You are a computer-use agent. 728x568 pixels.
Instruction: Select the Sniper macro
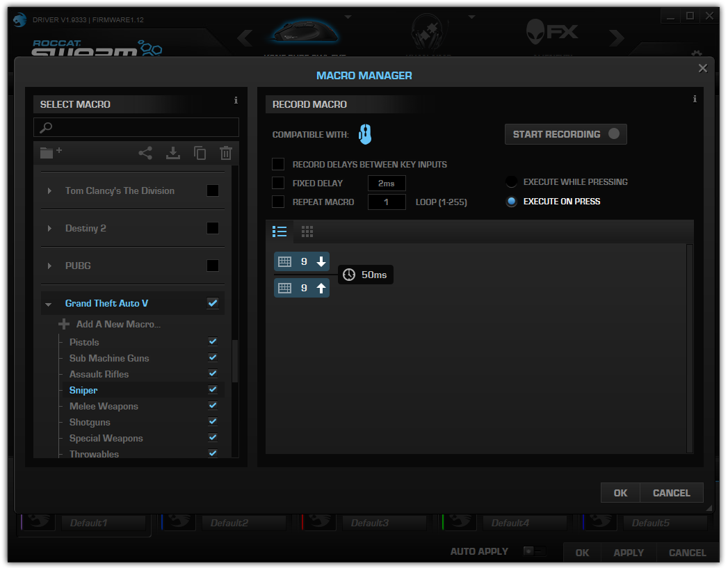pos(83,390)
